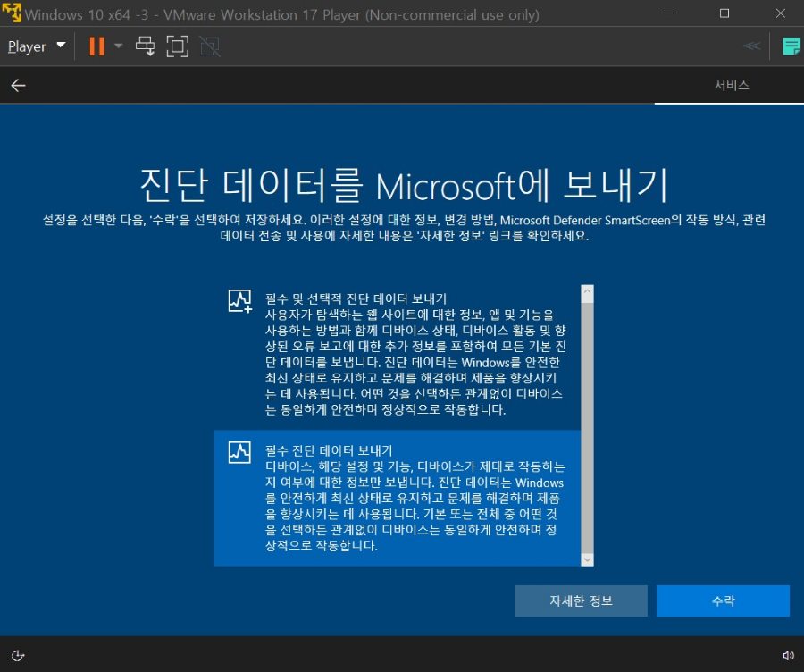Open the Player menu

click(x=27, y=46)
